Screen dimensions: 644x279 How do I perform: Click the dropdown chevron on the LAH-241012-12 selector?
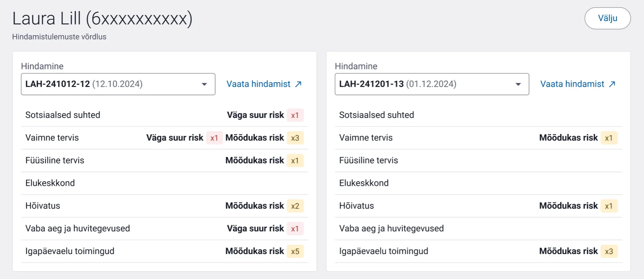[204, 84]
